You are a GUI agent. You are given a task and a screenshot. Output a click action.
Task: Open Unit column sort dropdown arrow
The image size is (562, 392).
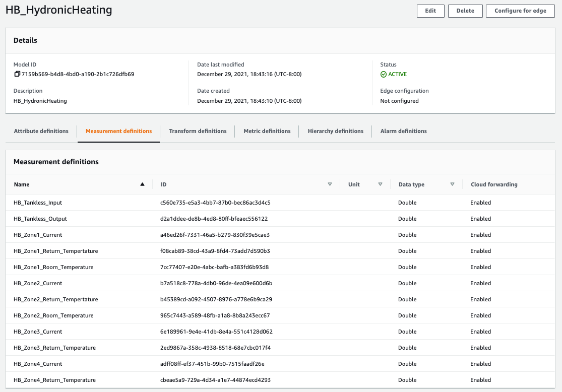click(380, 184)
